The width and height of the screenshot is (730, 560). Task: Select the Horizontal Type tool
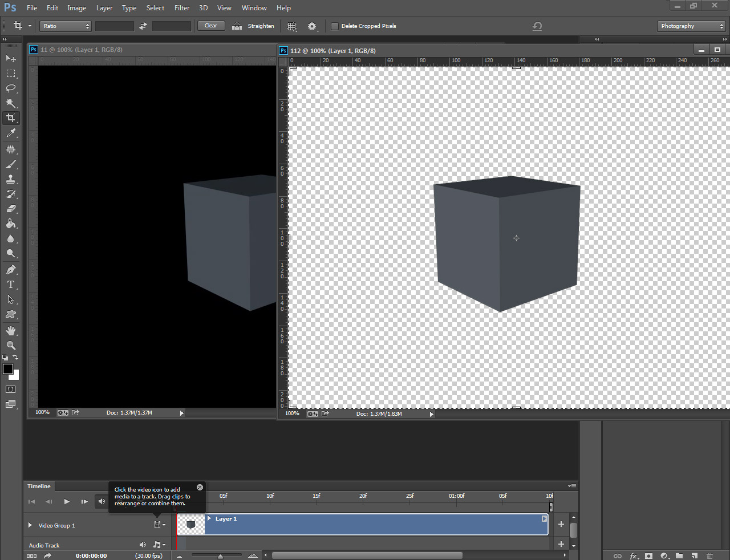pos(11,285)
